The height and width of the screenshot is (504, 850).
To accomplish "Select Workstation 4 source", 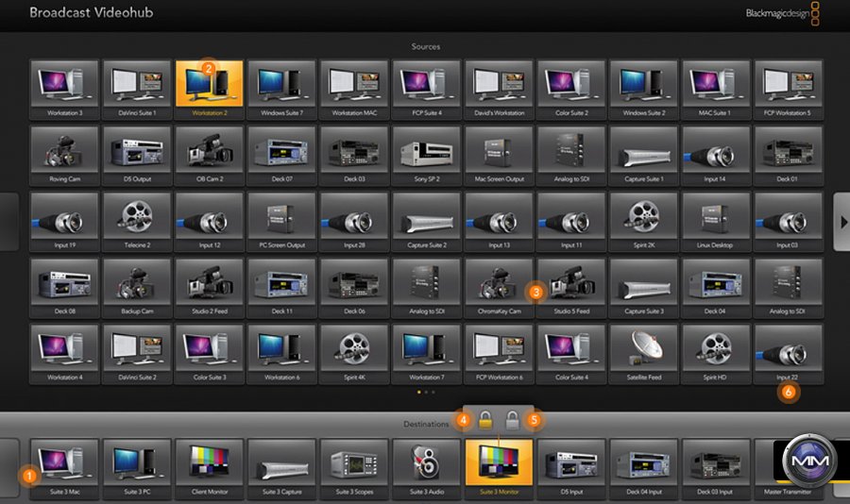I will click(64, 354).
